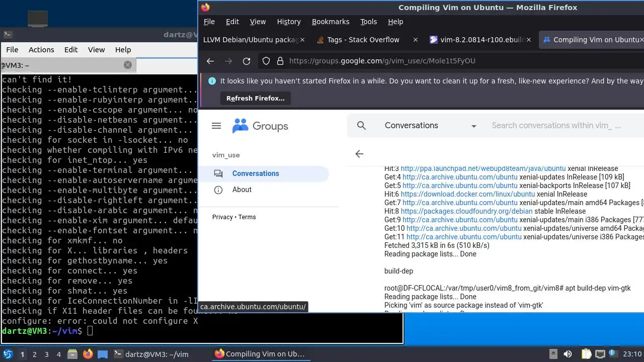Reload the current Firefox page

pos(247,61)
